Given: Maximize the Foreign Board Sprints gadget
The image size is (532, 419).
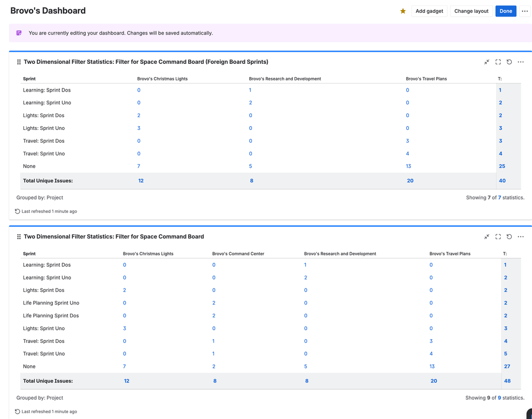Looking at the screenshot, I should (x=498, y=62).
